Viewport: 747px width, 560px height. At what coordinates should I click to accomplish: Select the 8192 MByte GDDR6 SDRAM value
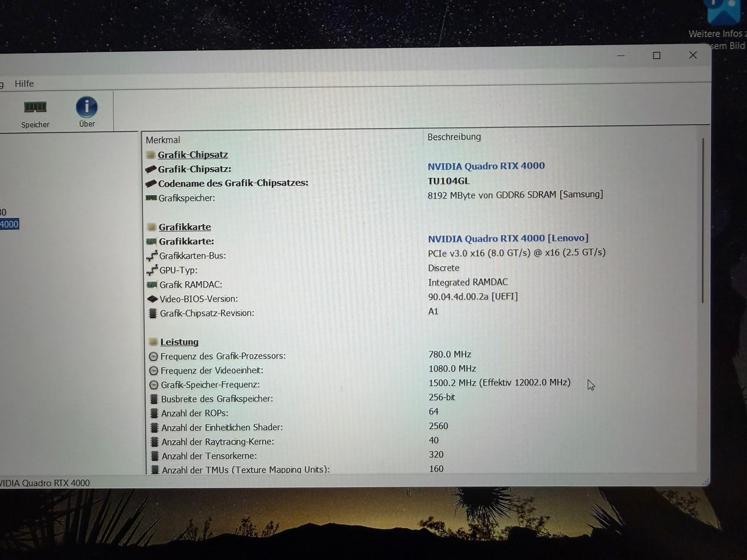click(515, 195)
